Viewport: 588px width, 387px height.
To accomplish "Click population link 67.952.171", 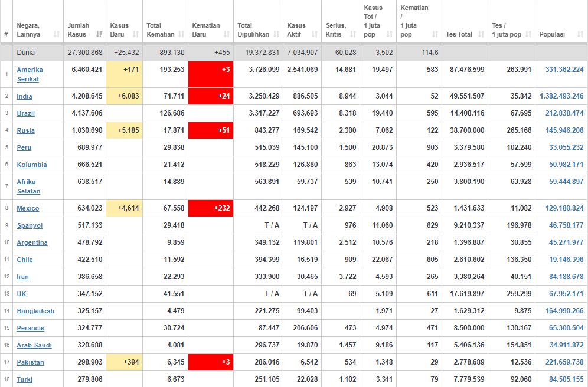I will tap(566, 294).
